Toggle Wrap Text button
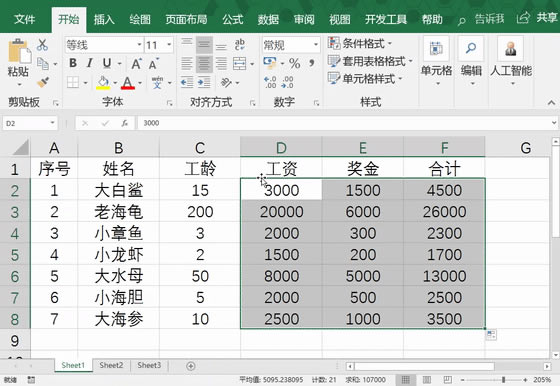The height and width of the screenshot is (386, 560). pyautogui.click(x=239, y=45)
